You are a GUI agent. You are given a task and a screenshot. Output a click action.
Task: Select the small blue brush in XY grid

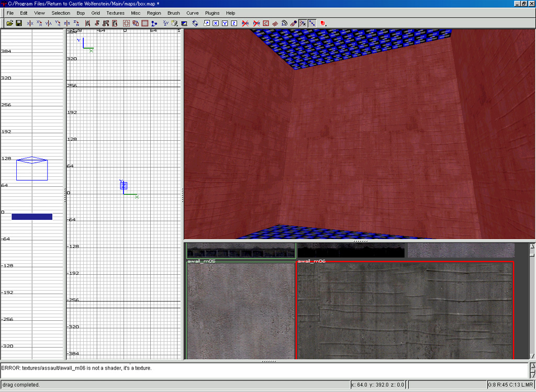click(124, 186)
